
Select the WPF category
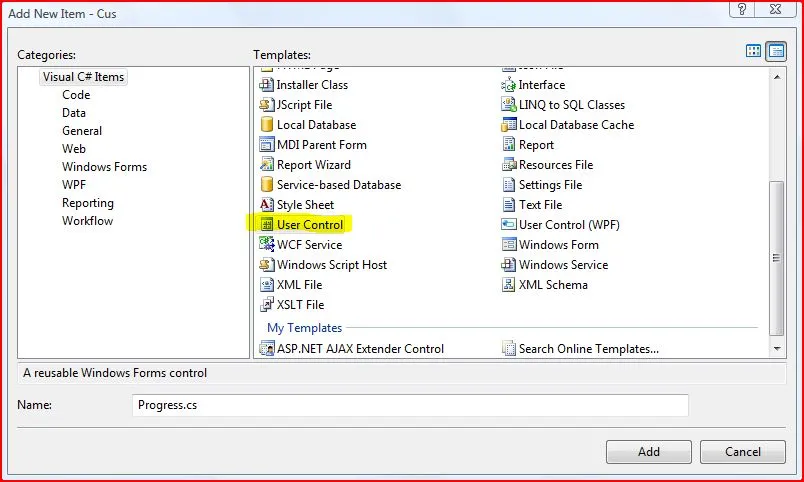tap(74, 185)
